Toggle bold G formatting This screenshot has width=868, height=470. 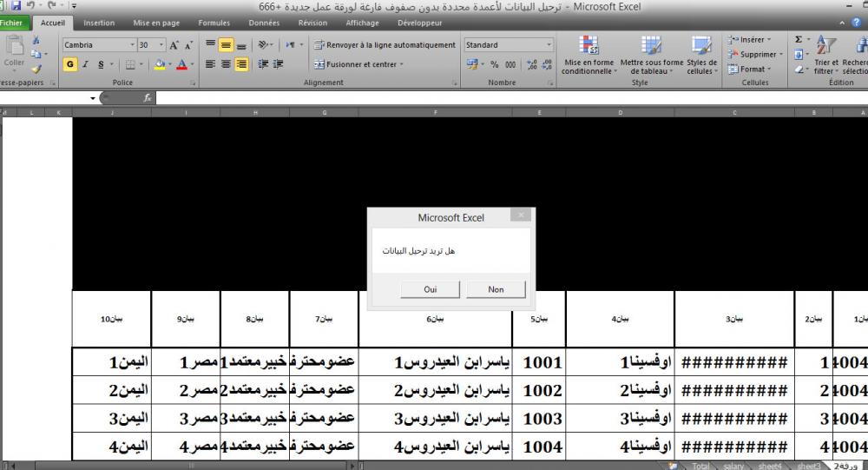(x=69, y=64)
